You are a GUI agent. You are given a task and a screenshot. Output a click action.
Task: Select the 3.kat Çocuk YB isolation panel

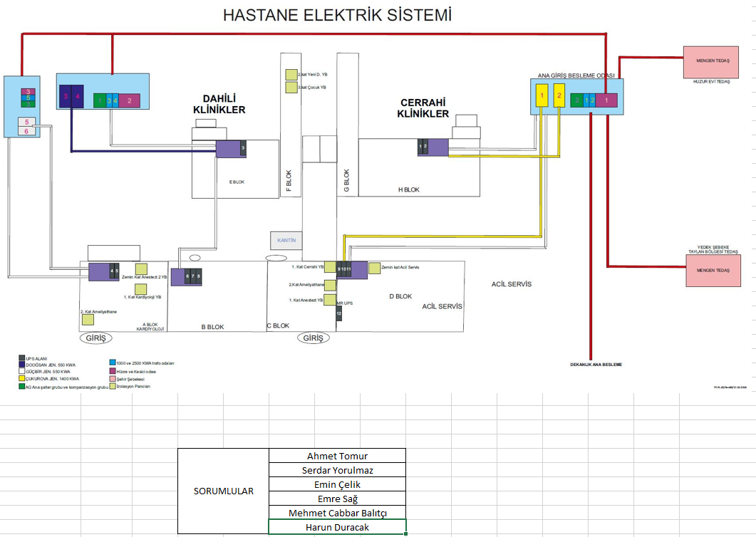click(291, 88)
